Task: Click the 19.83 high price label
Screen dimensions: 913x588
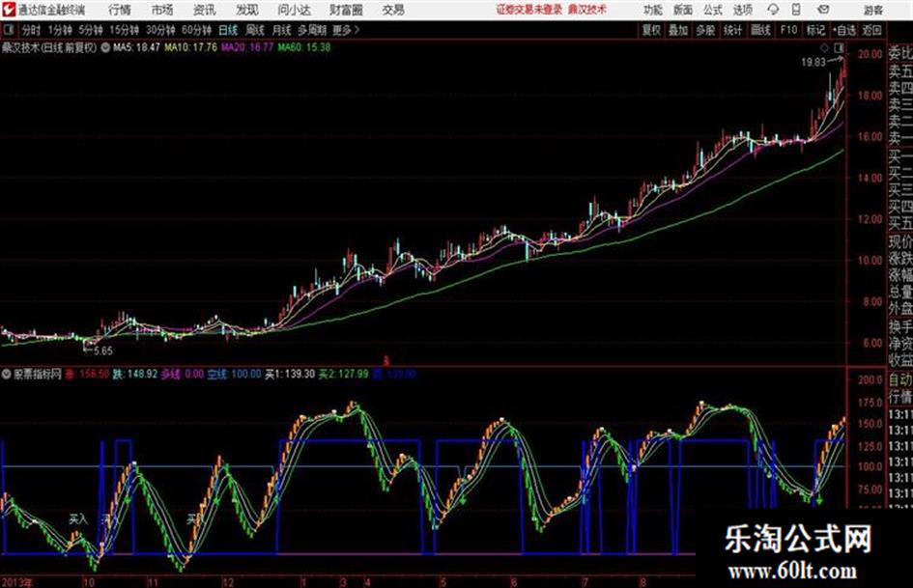Action: click(x=813, y=63)
